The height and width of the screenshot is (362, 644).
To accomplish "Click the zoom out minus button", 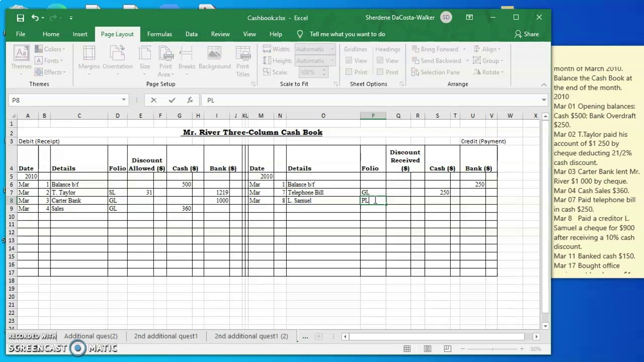I will tap(462, 348).
